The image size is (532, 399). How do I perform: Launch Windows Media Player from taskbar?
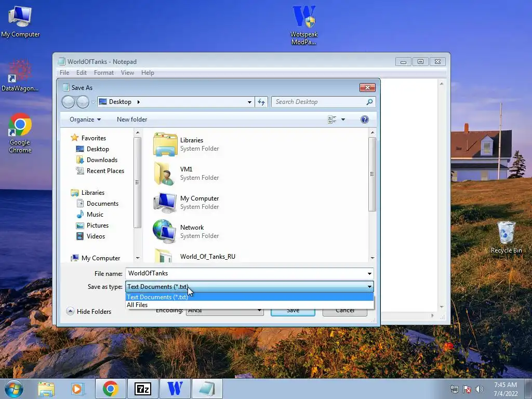coord(77,389)
